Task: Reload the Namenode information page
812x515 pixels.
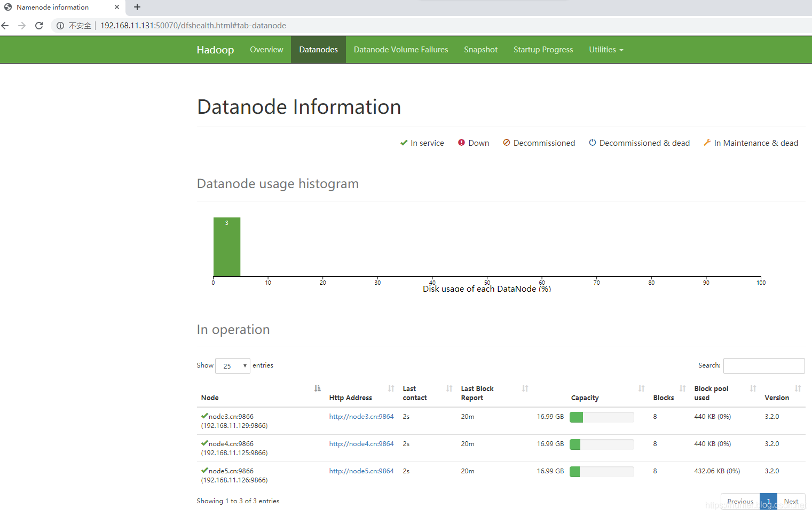Action: click(39, 26)
